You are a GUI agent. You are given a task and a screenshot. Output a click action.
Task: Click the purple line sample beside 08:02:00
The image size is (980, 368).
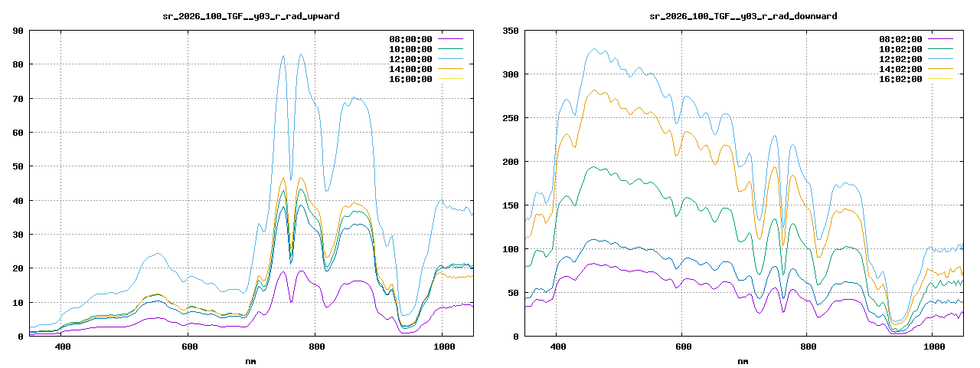[941, 39]
